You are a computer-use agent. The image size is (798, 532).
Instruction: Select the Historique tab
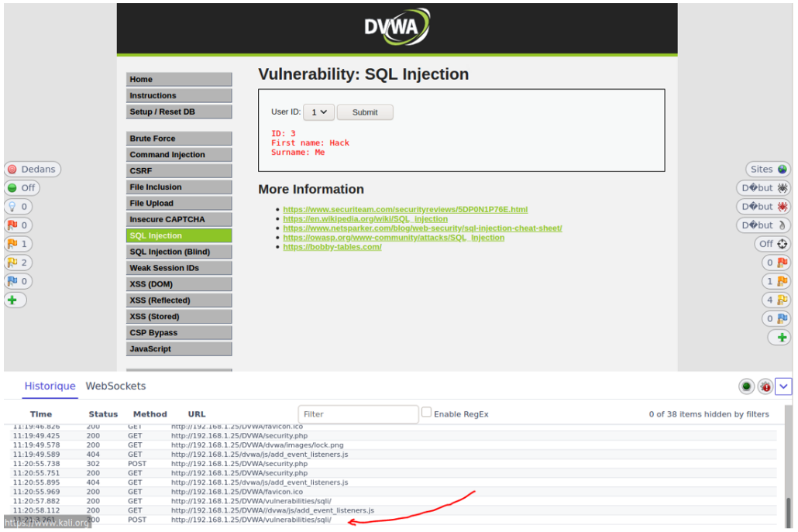tap(50, 386)
